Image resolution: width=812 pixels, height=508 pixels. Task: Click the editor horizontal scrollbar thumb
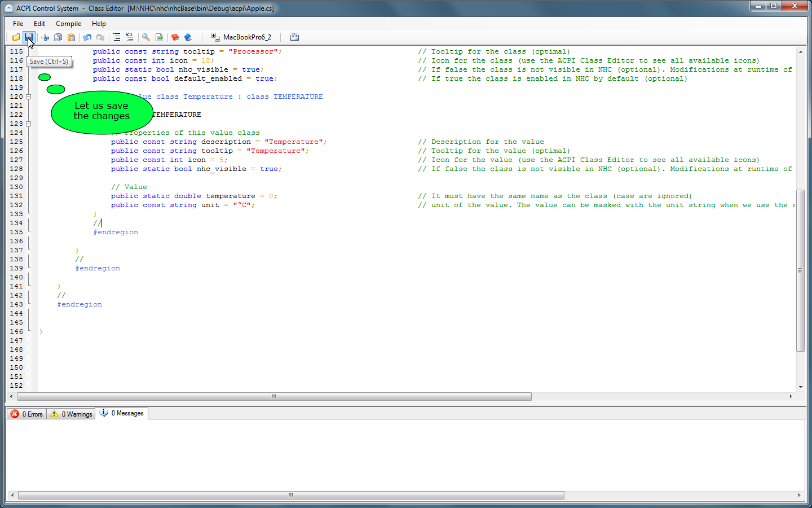(x=274, y=396)
